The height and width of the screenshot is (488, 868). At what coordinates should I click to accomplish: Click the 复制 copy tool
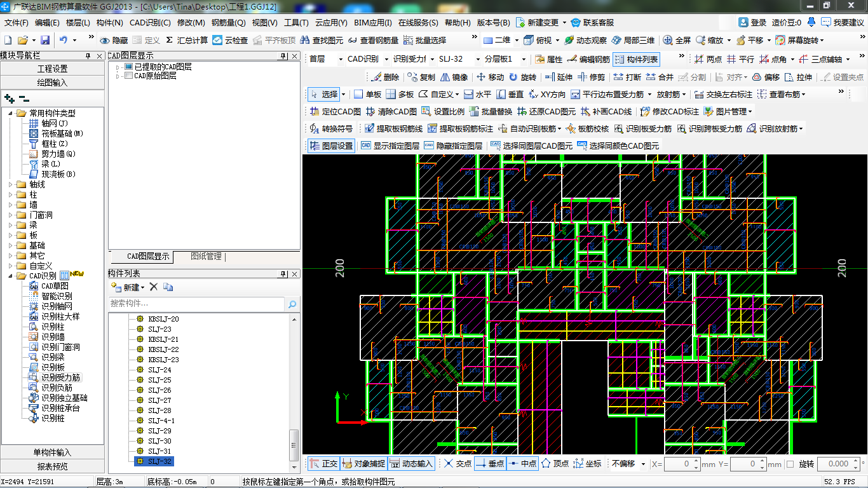pyautogui.click(x=421, y=77)
